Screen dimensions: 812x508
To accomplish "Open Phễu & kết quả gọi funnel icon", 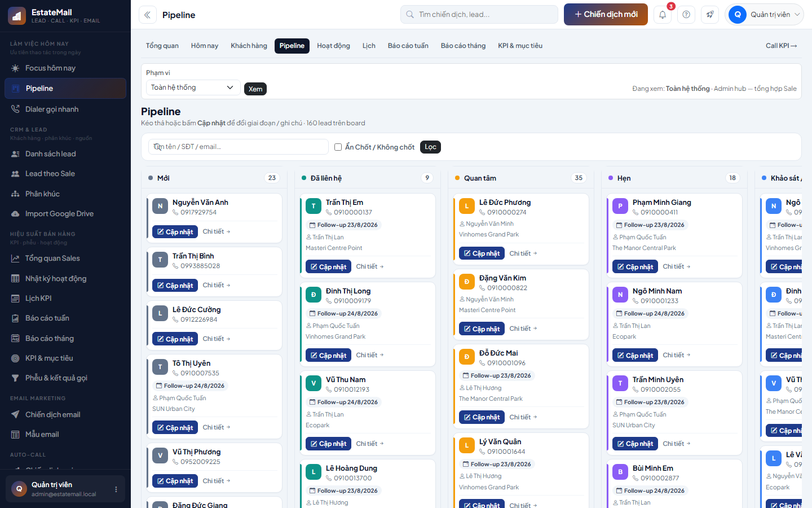I will tap(15, 378).
